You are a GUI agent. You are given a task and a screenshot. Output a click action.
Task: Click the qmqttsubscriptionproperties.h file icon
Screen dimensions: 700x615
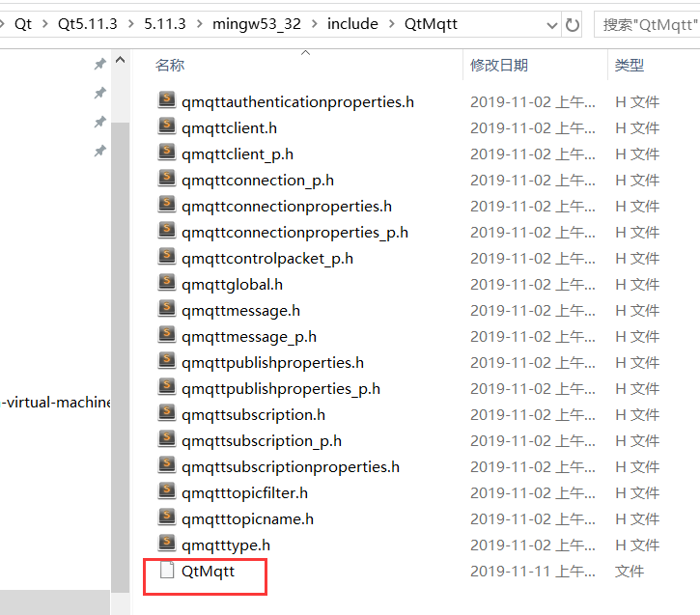pos(167,464)
